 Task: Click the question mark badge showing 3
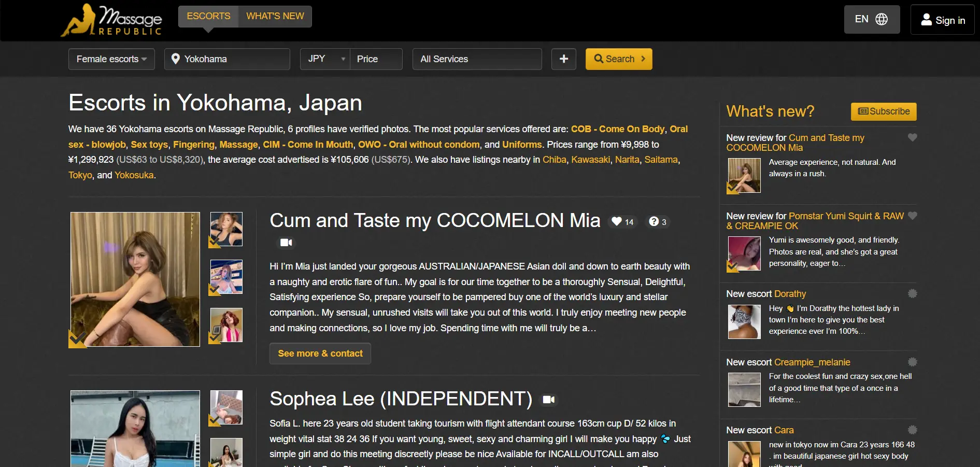658,222
